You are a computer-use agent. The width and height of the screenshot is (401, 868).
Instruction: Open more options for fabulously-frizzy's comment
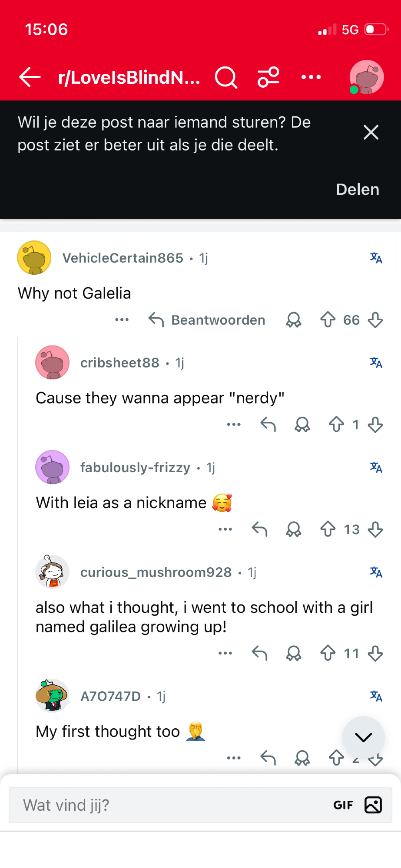click(x=225, y=529)
